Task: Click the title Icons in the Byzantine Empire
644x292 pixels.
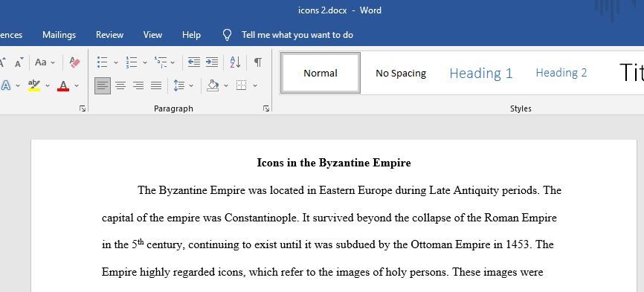Action: [x=334, y=163]
